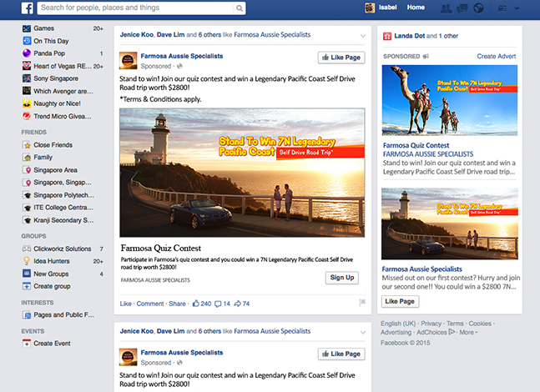Open the messages icon
The image size is (540, 392).
click(x=462, y=8)
